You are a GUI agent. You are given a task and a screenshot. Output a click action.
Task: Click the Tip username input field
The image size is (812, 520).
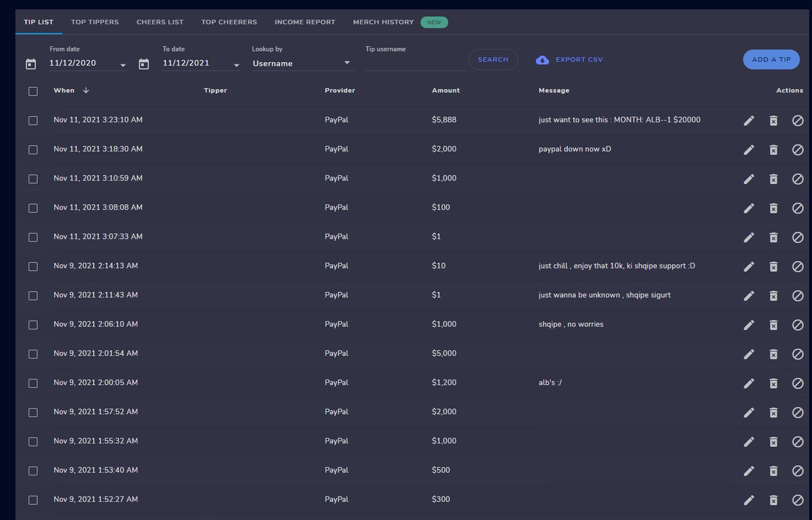415,63
